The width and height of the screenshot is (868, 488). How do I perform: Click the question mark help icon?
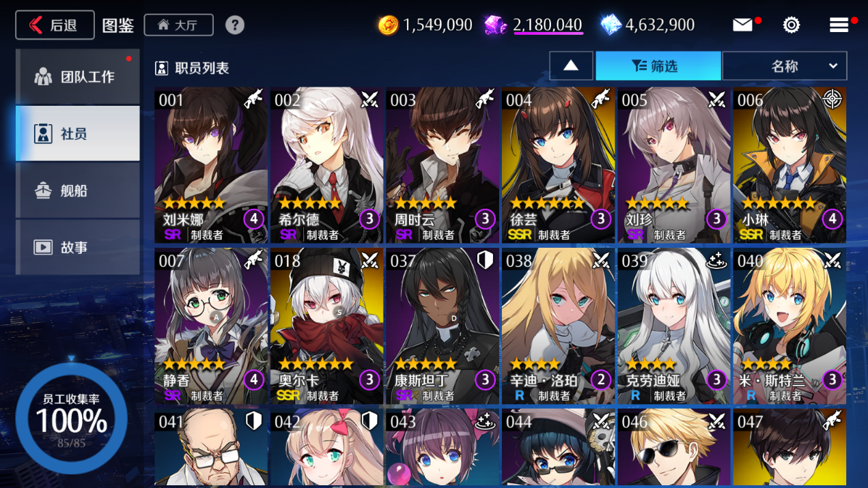235,25
